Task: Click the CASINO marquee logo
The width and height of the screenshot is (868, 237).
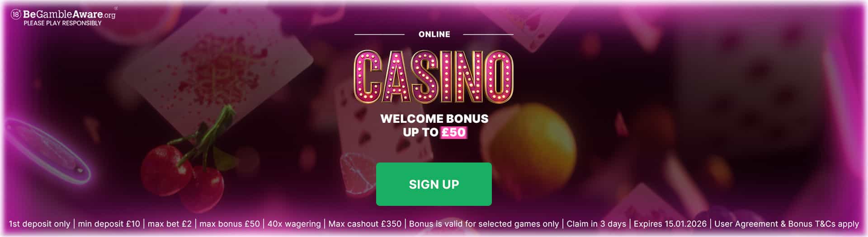Action: click(x=434, y=77)
